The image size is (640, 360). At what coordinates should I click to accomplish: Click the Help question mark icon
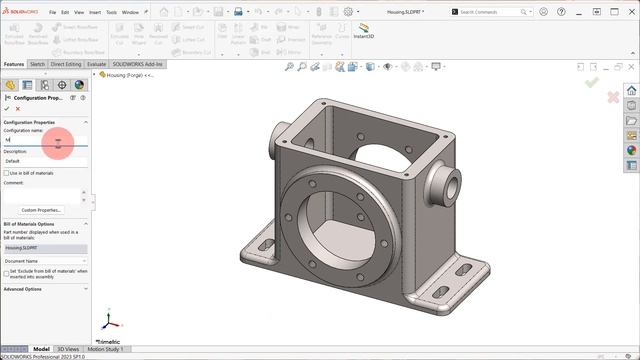click(x=561, y=12)
